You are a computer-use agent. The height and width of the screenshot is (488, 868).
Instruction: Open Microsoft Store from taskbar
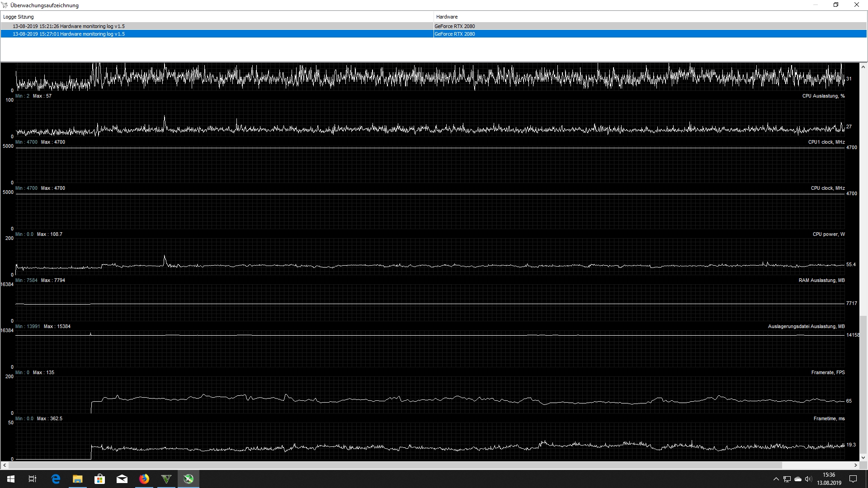tap(99, 479)
